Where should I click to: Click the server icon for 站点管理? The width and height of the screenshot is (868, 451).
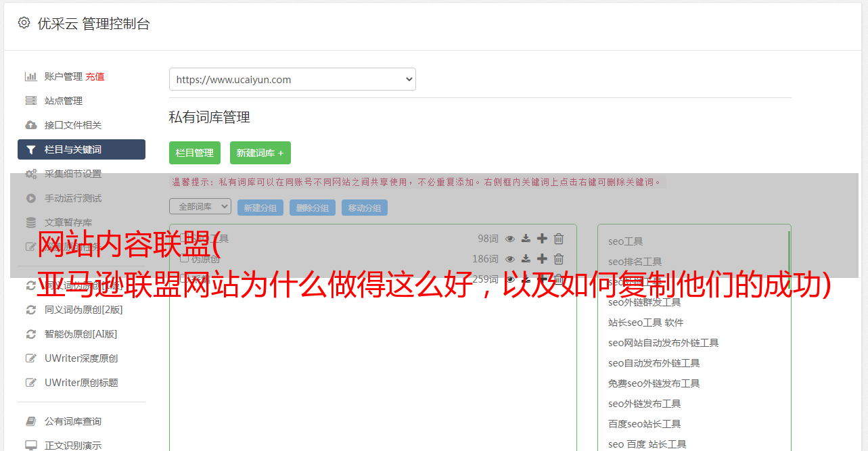coord(30,101)
